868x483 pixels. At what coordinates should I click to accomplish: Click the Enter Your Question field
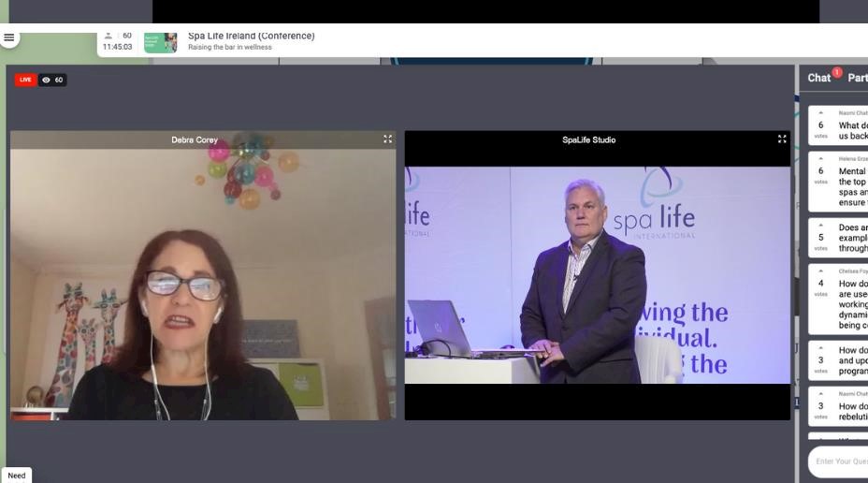click(x=839, y=461)
